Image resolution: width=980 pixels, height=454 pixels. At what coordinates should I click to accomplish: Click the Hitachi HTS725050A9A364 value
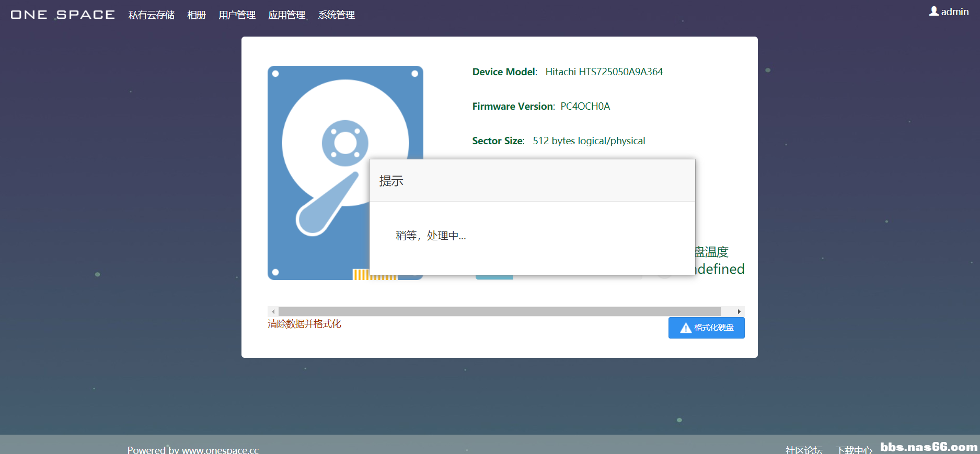tap(604, 72)
